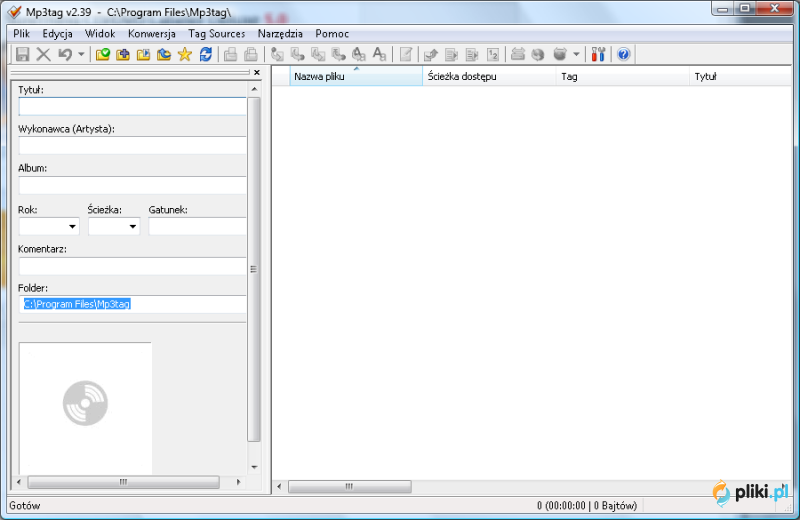Click the third grey tag converter icon
Screen dimensions: 800x520
tap(318, 54)
